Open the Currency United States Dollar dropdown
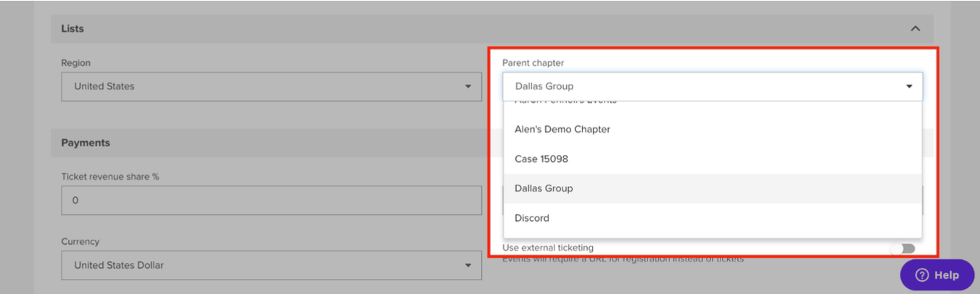This screenshot has width=980, height=294. pyautogui.click(x=271, y=266)
